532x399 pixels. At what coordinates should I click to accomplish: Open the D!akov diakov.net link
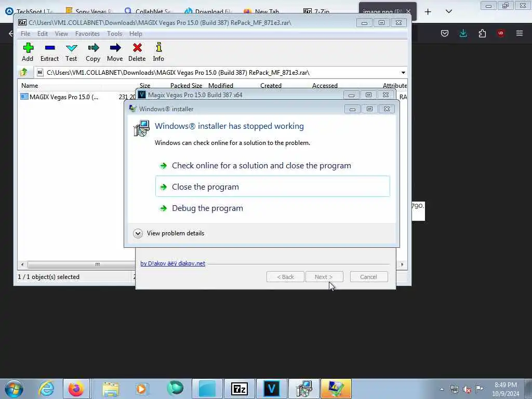172,263
